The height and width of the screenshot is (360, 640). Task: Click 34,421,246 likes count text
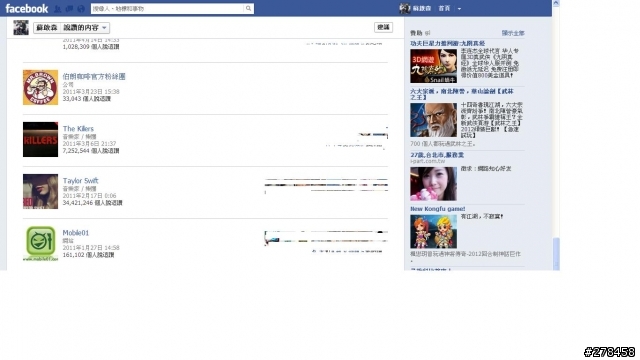pos(92,202)
